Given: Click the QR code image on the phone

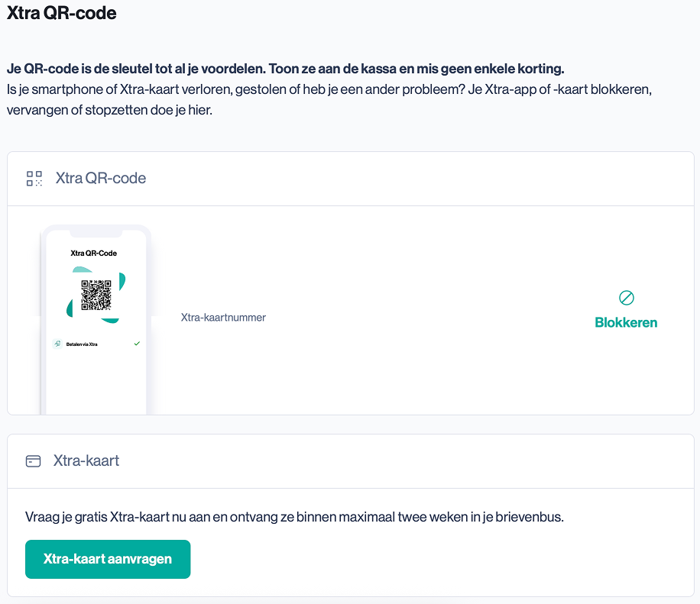Looking at the screenshot, I should [96, 296].
